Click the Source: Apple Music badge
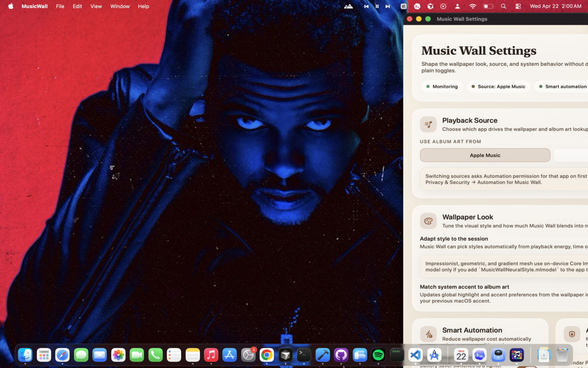Image resolution: width=588 pixels, height=368 pixels. pyautogui.click(x=498, y=86)
